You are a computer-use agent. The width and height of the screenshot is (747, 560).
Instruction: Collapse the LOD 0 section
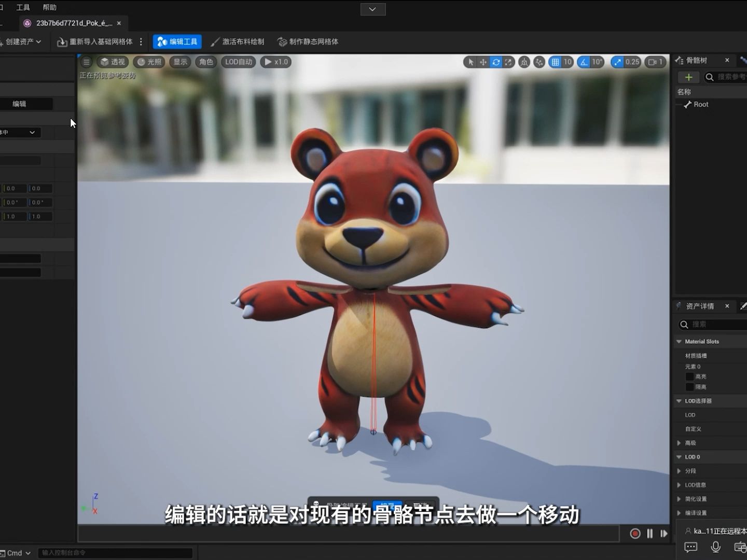click(679, 457)
